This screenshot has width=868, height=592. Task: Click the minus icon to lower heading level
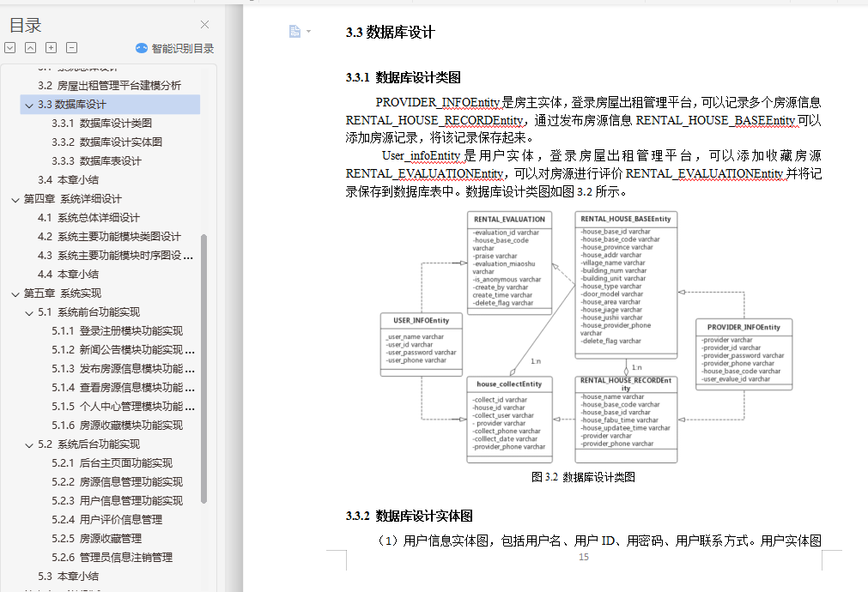point(71,47)
